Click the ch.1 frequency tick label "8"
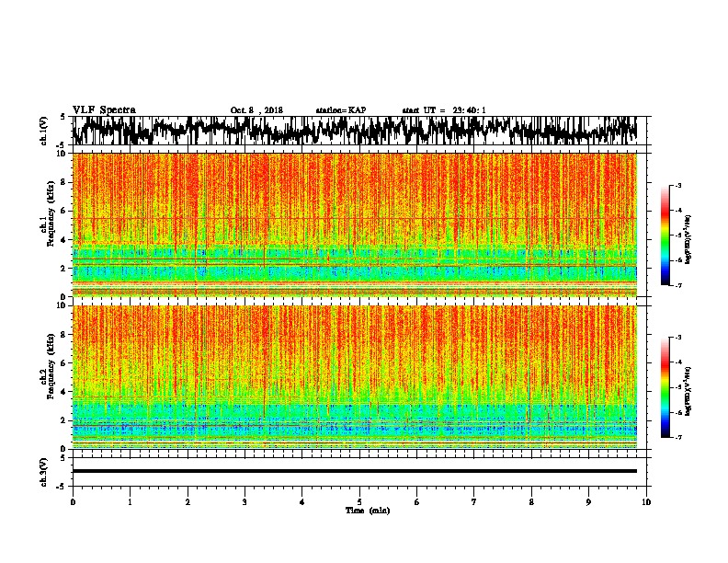The image size is (728, 563). coord(63,182)
